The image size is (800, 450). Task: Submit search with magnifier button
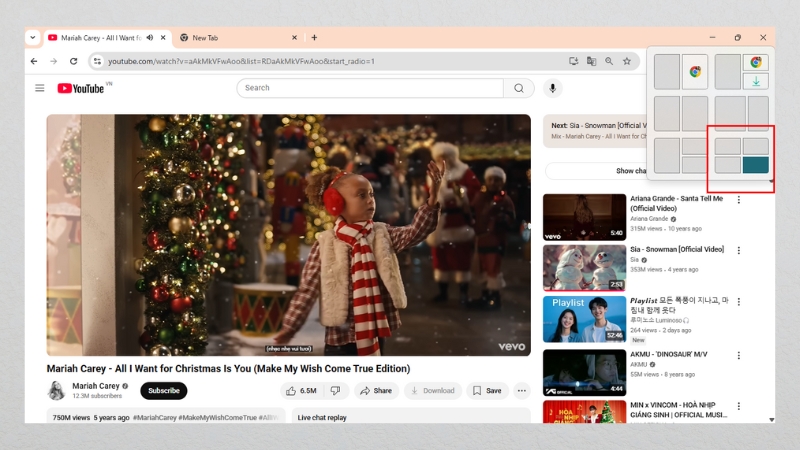click(519, 88)
